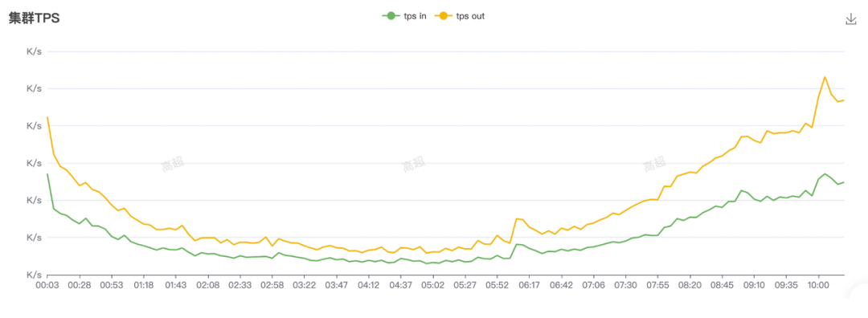Click the 03:22 time axis label

(x=304, y=285)
